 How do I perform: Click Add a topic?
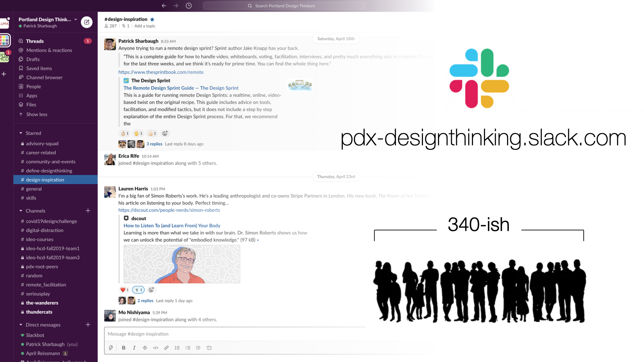[x=145, y=26]
